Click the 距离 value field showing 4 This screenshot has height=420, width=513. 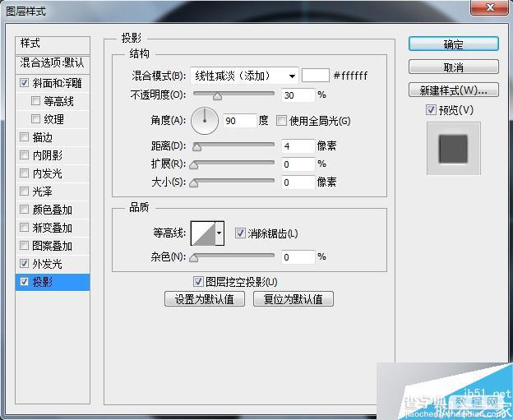pos(298,145)
